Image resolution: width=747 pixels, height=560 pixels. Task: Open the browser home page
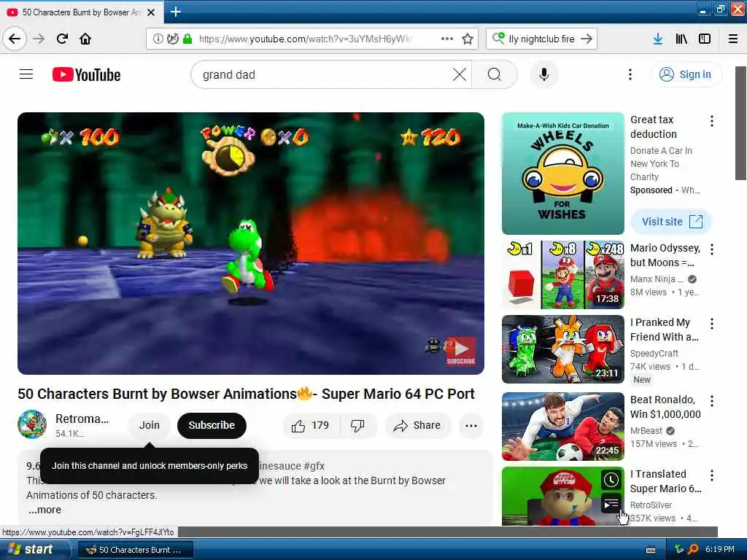(85, 39)
